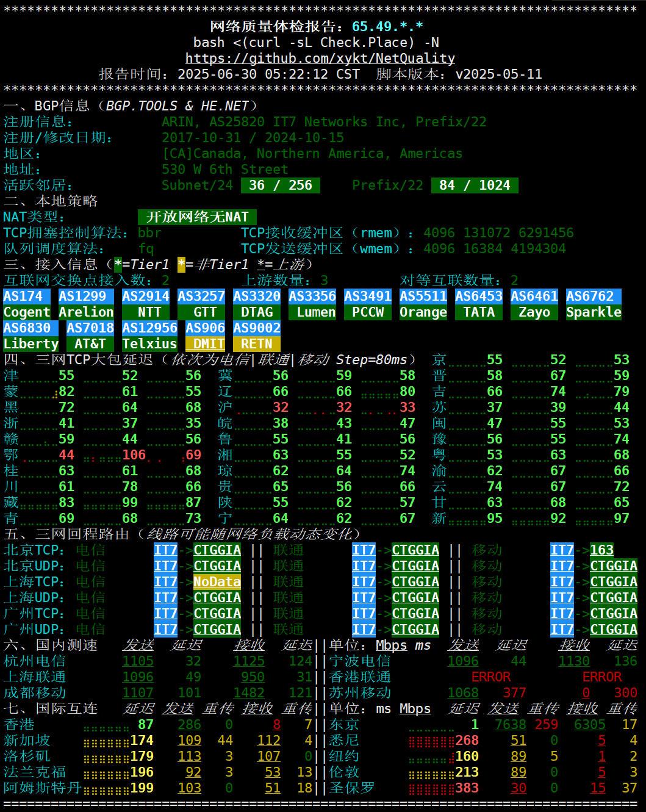Select 法兰克福 latency value 196
The width and height of the screenshot is (646, 812).
142,772
